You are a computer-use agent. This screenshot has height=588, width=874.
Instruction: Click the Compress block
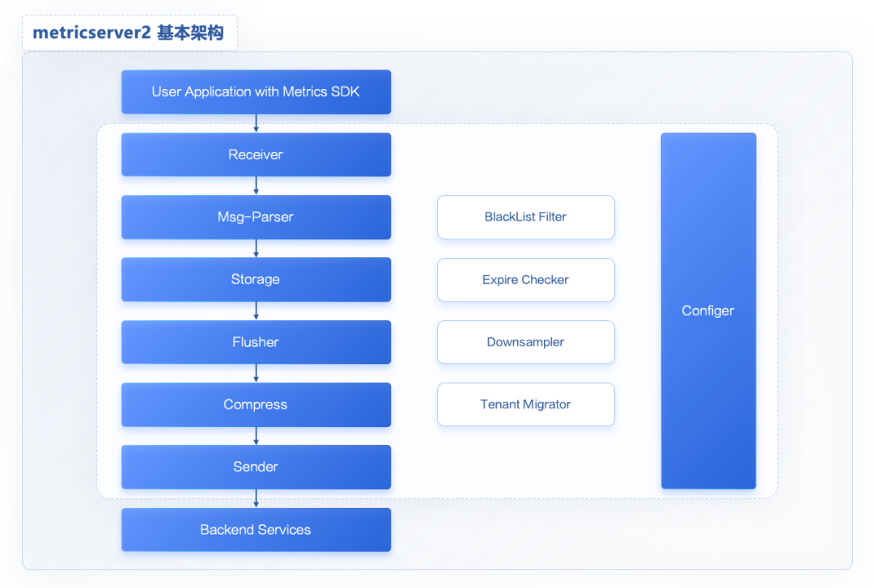point(256,404)
